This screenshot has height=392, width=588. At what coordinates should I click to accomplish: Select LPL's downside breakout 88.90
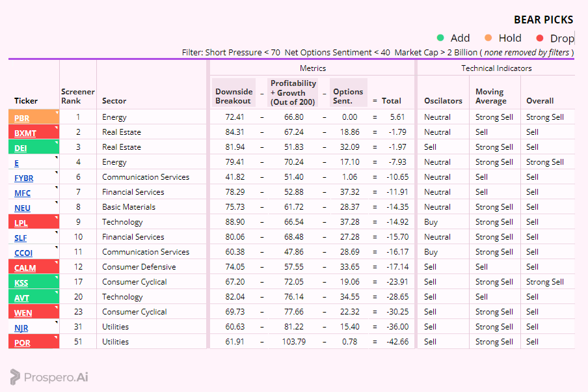(235, 222)
